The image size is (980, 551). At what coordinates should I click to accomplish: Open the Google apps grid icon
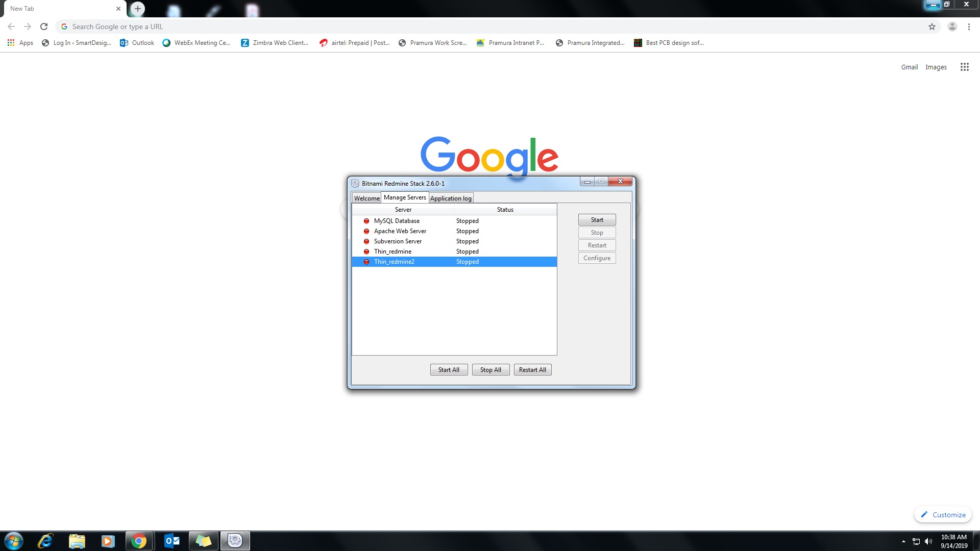tap(964, 67)
